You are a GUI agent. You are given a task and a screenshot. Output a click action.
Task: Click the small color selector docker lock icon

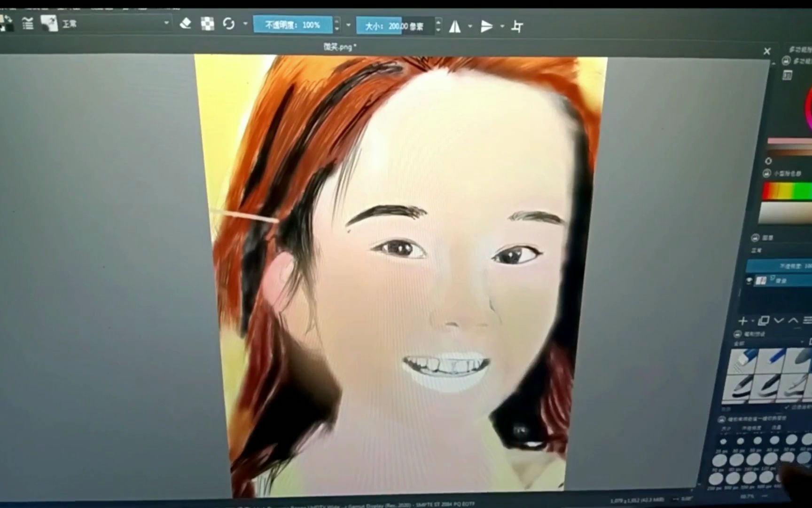click(766, 173)
